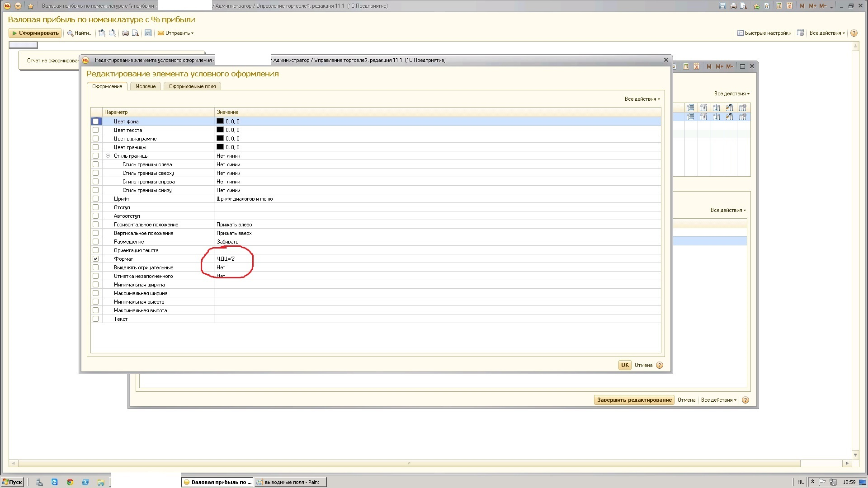Open the Оформляемые поля tab
The height and width of the screenshot is (488, 868).
tap(192, 86)
